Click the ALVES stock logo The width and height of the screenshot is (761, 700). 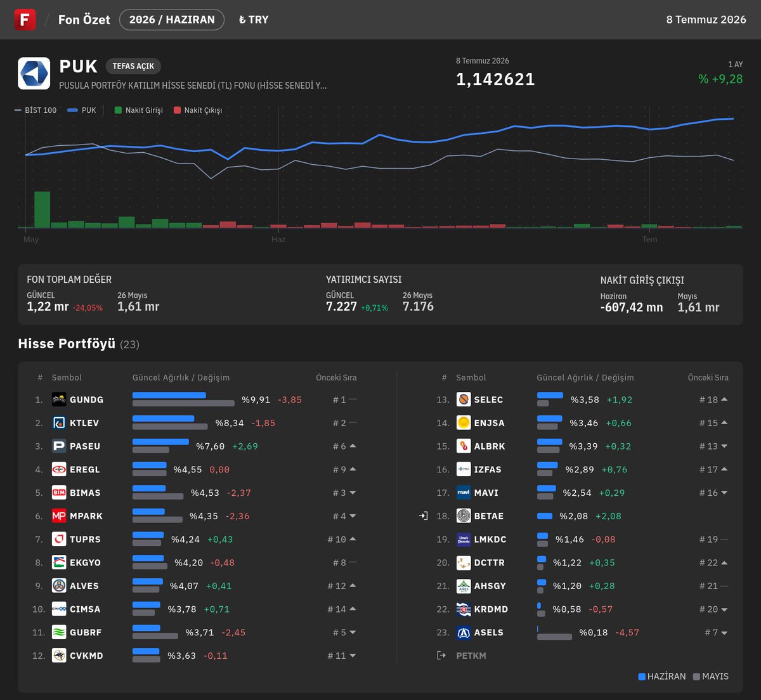59,586
